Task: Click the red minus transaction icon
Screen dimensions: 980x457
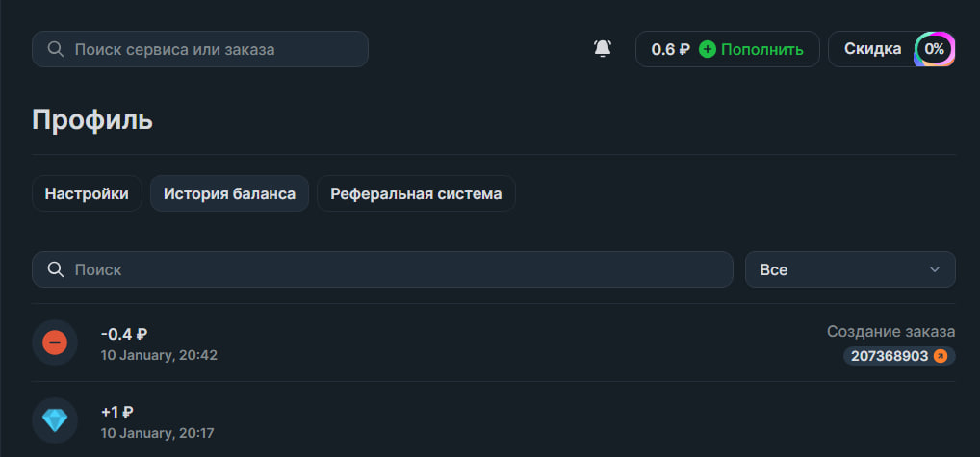Action: pyautogui.click(x=55, y=343)
